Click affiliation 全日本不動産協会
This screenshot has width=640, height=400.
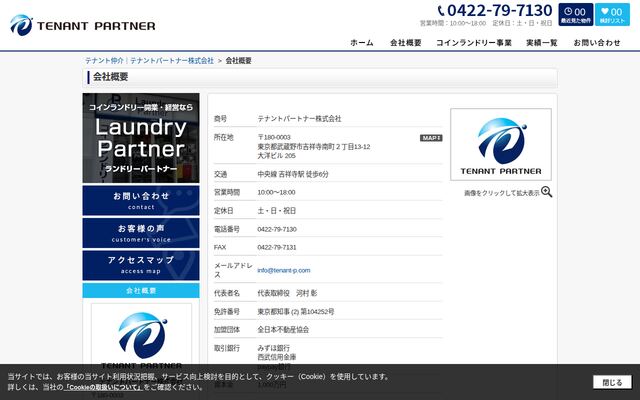click(283, 330)
